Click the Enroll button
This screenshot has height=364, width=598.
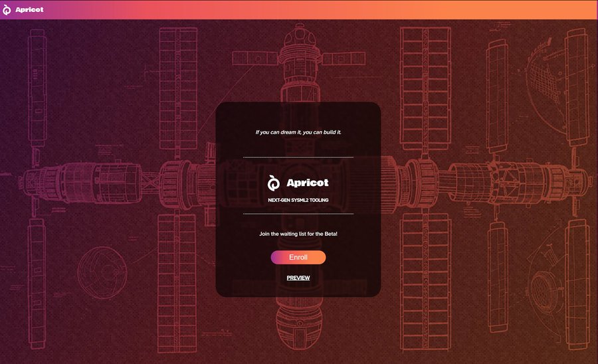[298, 257]
